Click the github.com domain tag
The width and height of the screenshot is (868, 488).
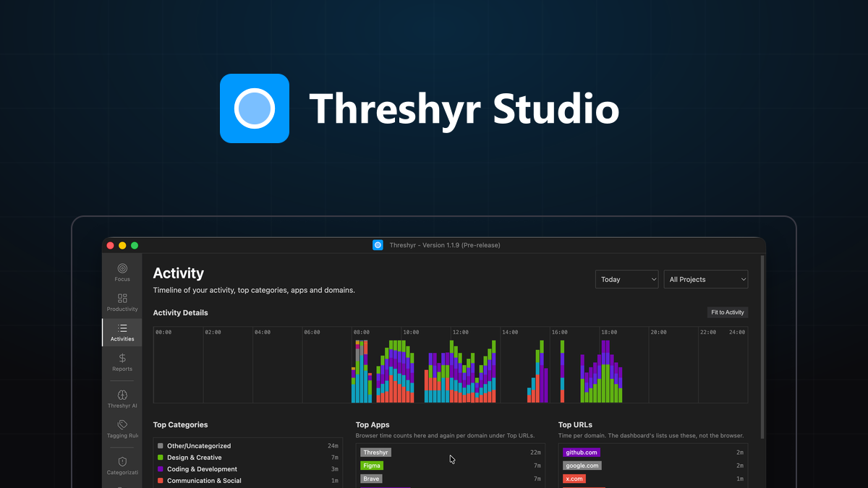[581, 453]
